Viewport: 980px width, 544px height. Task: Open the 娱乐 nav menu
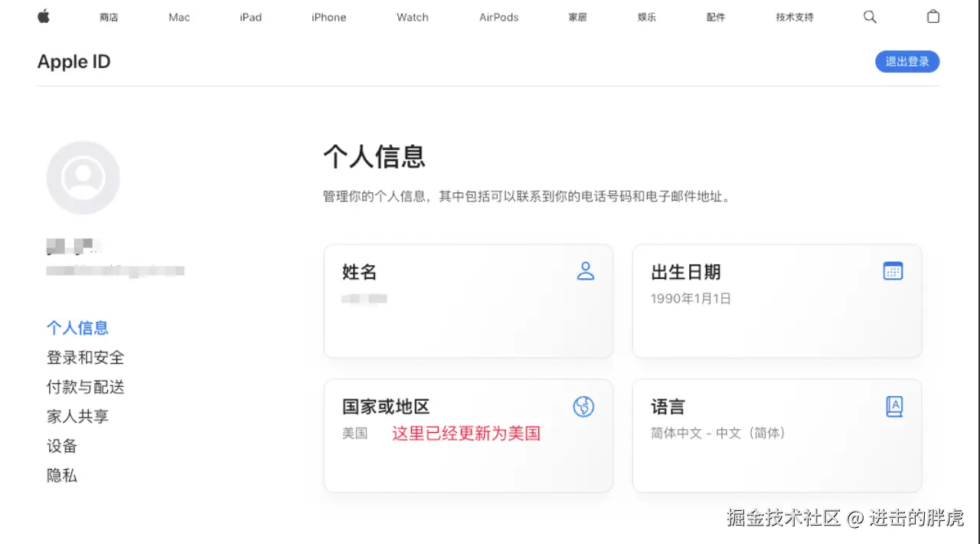click(x=647, y=17)
